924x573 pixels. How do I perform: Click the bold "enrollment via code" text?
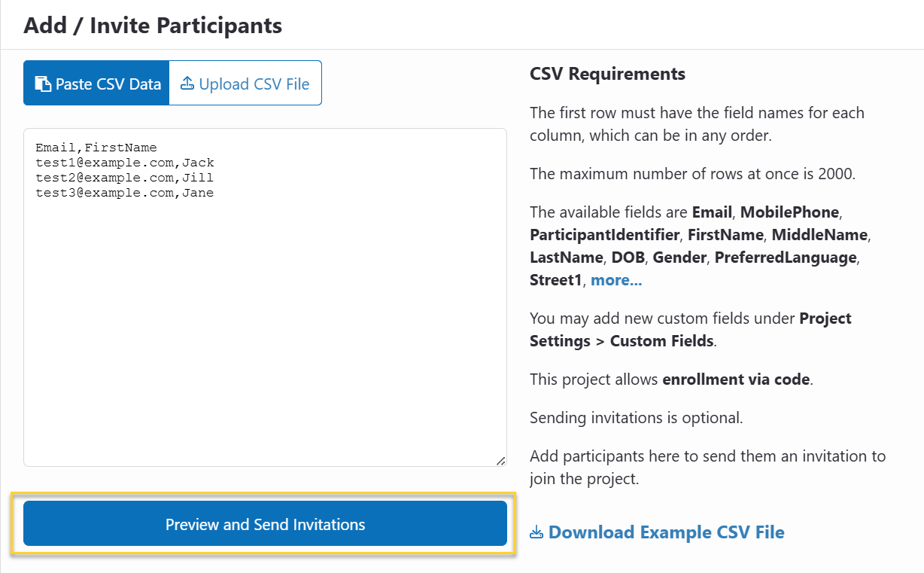736,379
